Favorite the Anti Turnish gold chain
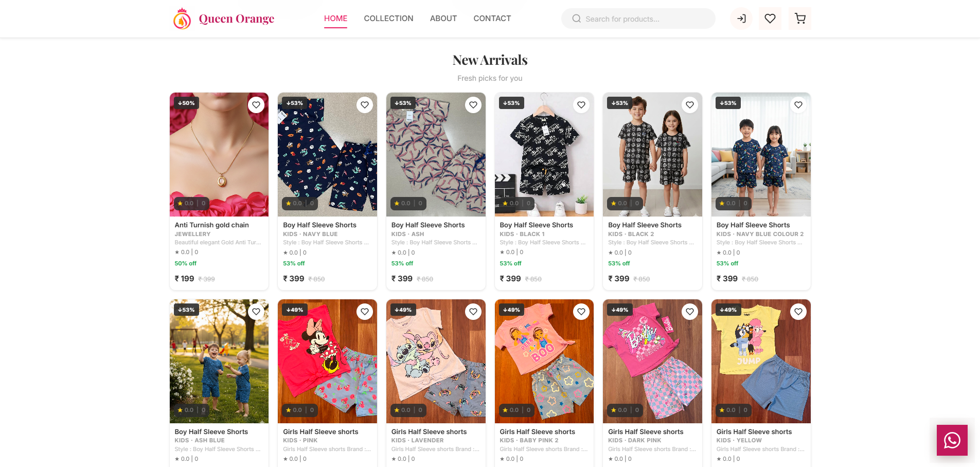The width and height of the screenshot is (980, 467). pos(256,105)
